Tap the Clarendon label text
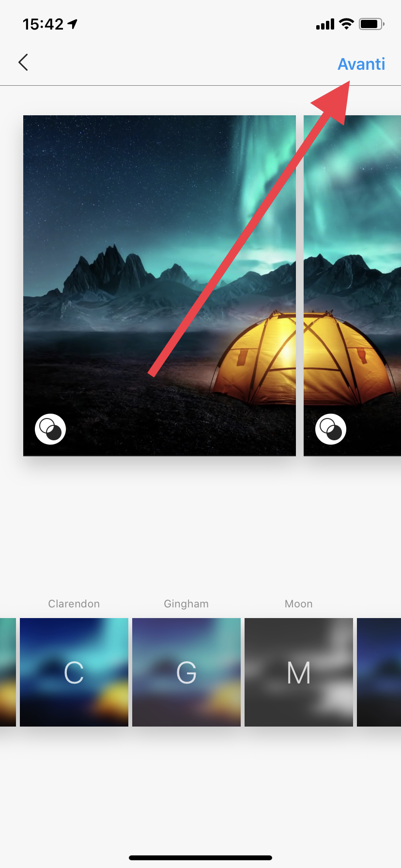Screen dimensions: 401x868 pos(74,604)
